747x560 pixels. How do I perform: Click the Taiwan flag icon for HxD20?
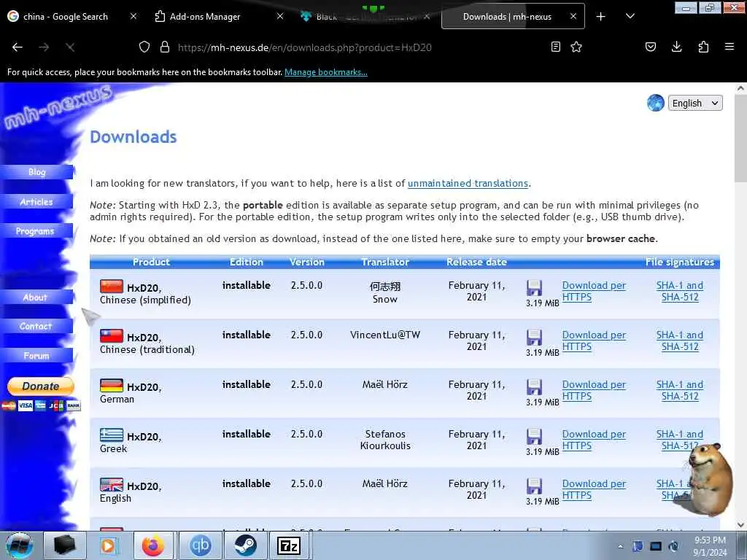112,335
